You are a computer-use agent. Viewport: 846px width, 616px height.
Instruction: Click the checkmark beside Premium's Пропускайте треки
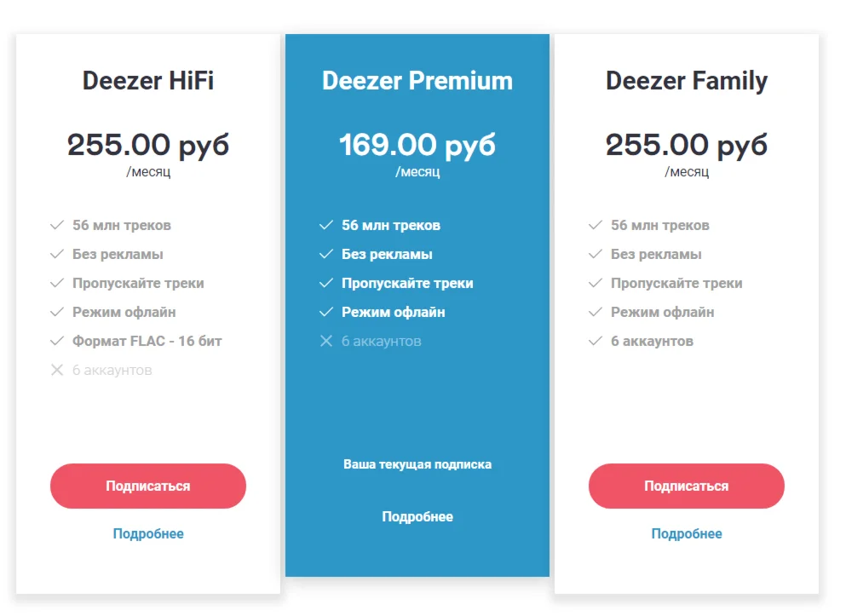tap(325, 284)
